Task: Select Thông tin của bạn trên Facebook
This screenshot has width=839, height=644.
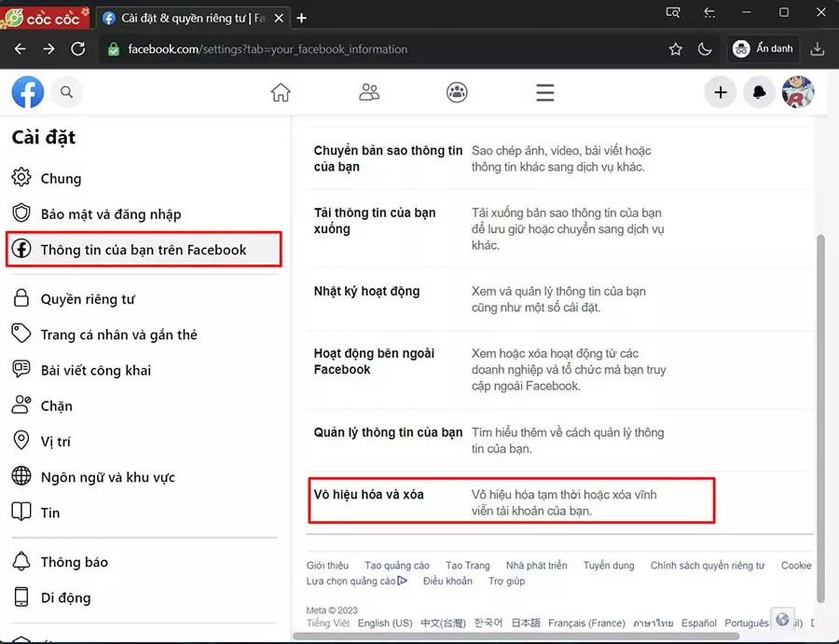Action: (144, 249)
